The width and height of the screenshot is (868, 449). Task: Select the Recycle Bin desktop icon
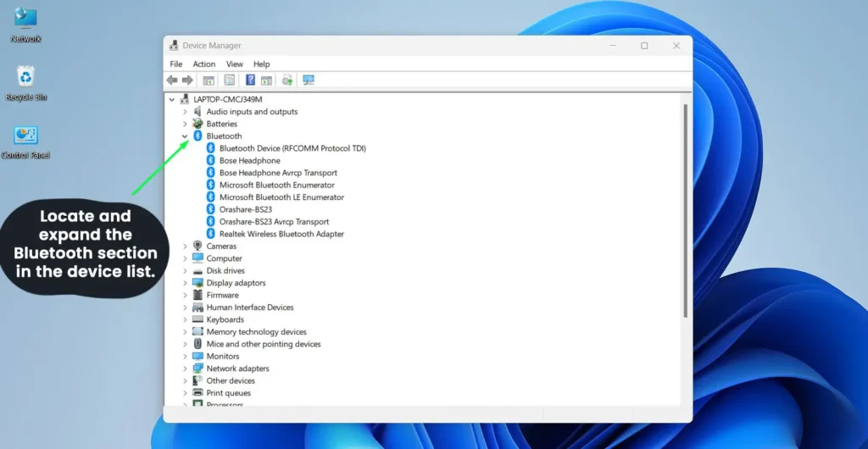pyautogui.click(x=26, y=83)
